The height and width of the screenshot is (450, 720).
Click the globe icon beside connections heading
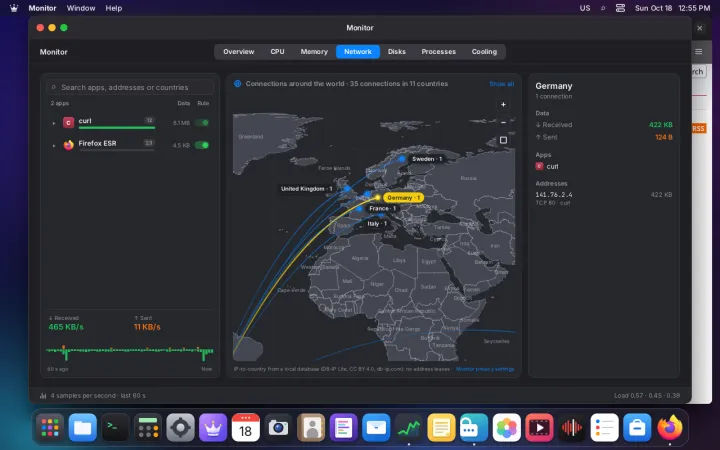(x=237, y=84)
